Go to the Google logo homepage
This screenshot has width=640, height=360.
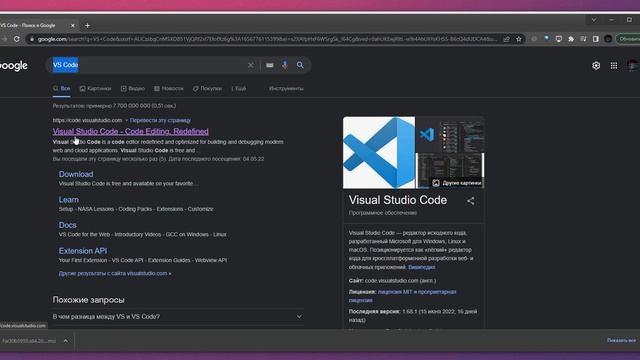(x=13, y=66)
